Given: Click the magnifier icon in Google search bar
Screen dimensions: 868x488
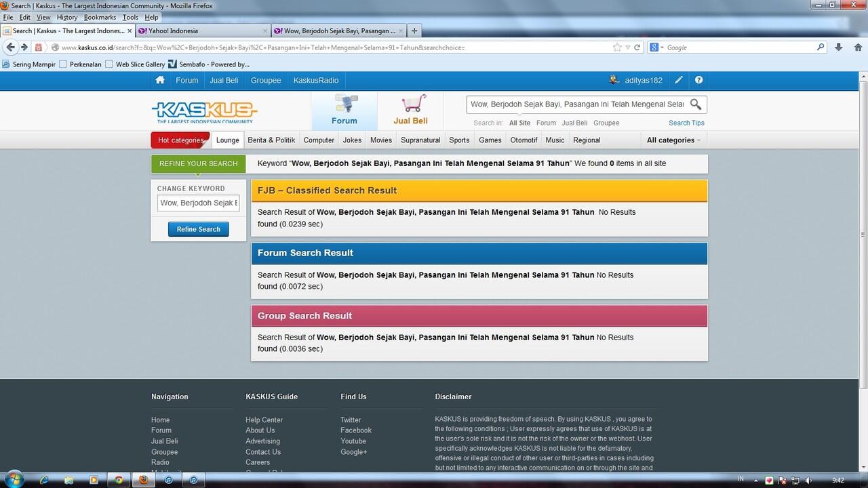Looking at the screenshot, I should tap(821, 47).
